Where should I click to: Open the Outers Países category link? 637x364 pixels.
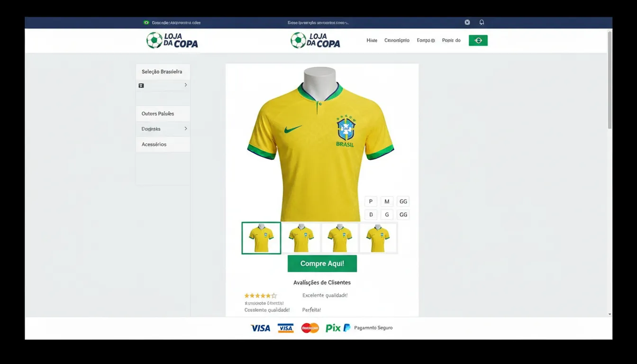click(157, 113)
